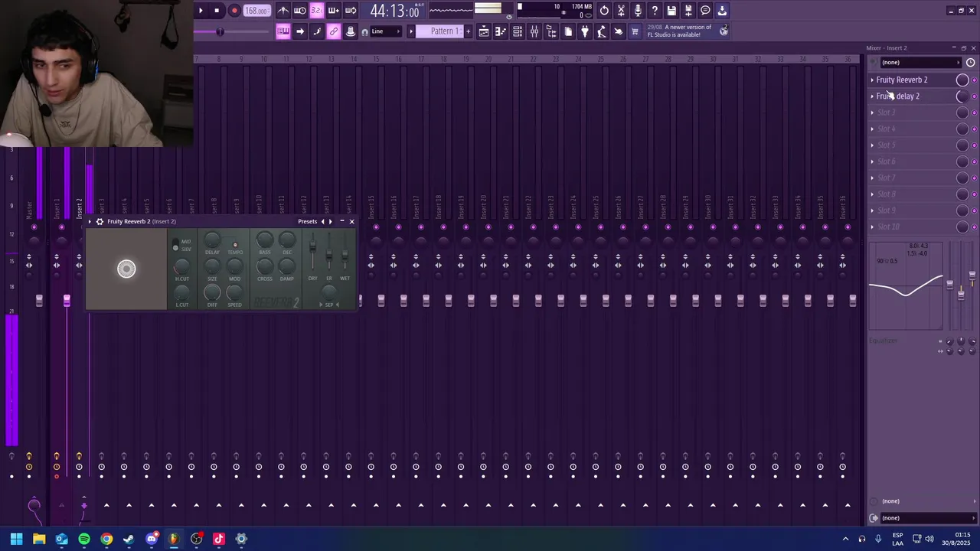Open File Explorer from the taskbar
The image size is (980, 551).
39,539
